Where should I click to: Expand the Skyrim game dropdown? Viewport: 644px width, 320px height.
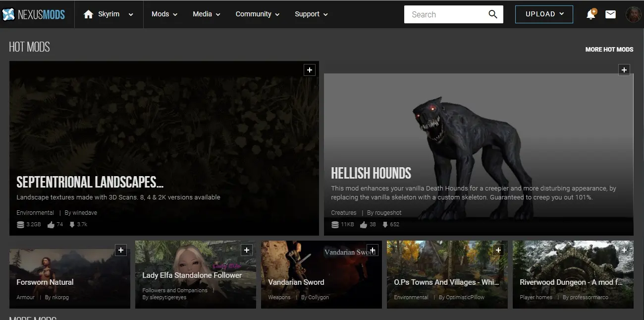pyautogui.click(x=131, y=15)
